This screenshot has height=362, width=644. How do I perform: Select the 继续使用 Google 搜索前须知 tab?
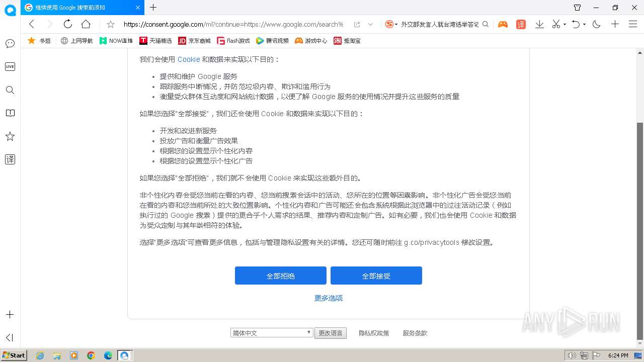[83, 8]
